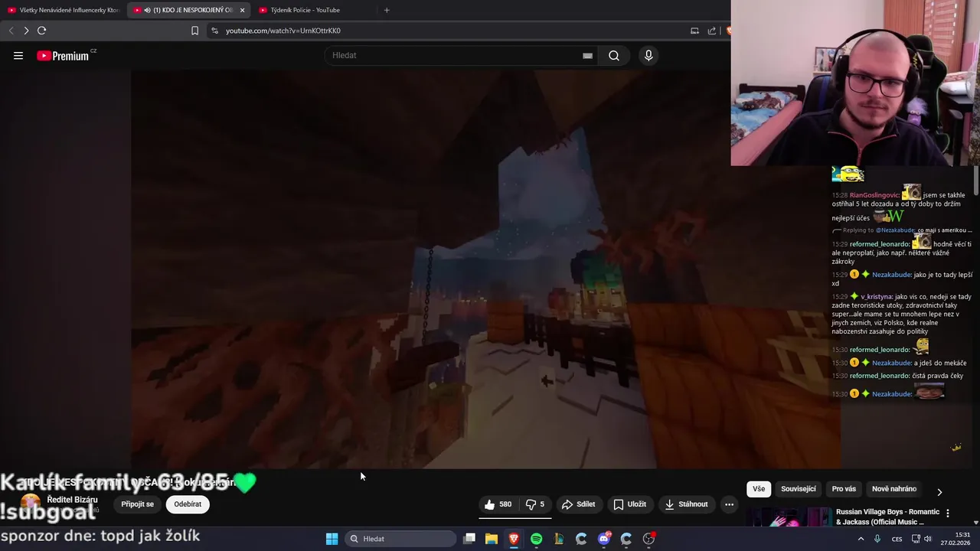Open volume control in system tray
The height and width of the screenshot is (551, 980).
coord(928,539)
